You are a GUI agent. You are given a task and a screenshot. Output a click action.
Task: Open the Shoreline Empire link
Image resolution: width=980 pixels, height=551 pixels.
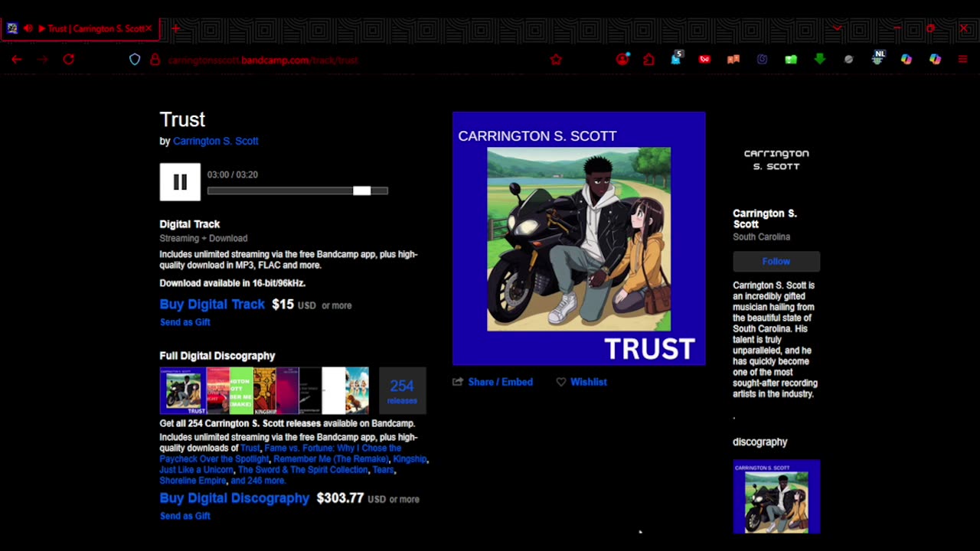pyautogui.click(x=192, y=481)
